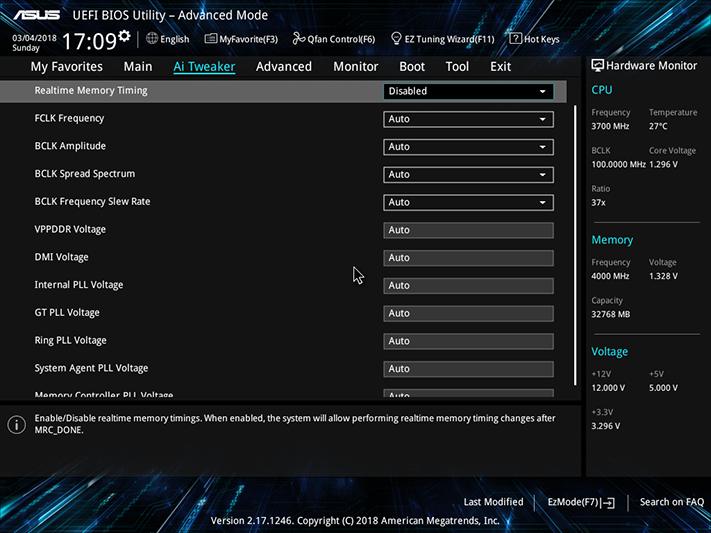Screen dimensions: 711x533
Task: Click the GT PLL Voltage field
Action: coord(468,313)
